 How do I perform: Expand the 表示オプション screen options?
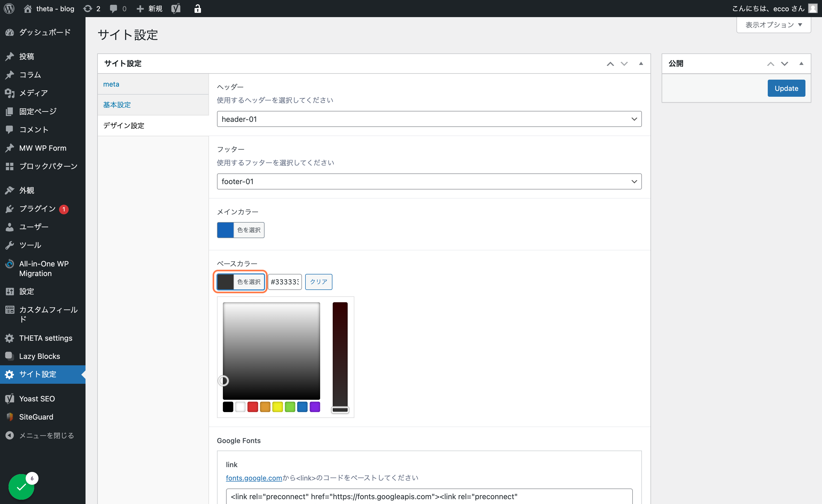pos(773,25)
